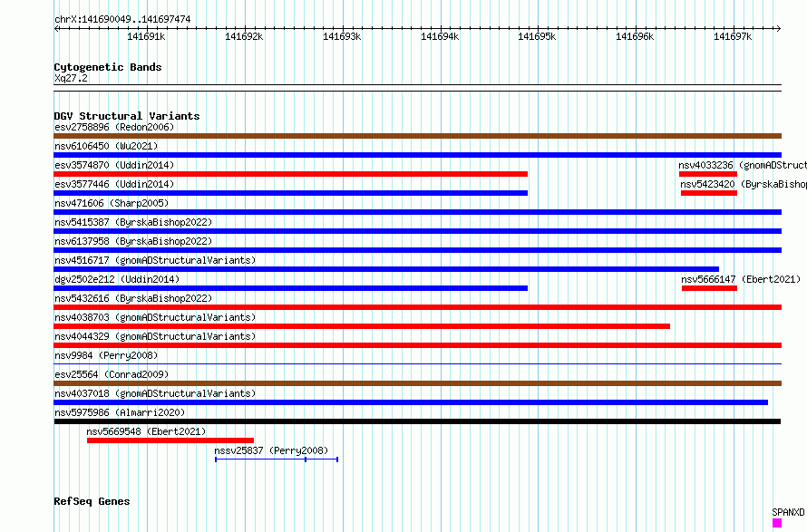The height and width of the screenshot is (532, 807).
Task: Select the red nsv4044329 variant bar
Action: click(417, 345)
